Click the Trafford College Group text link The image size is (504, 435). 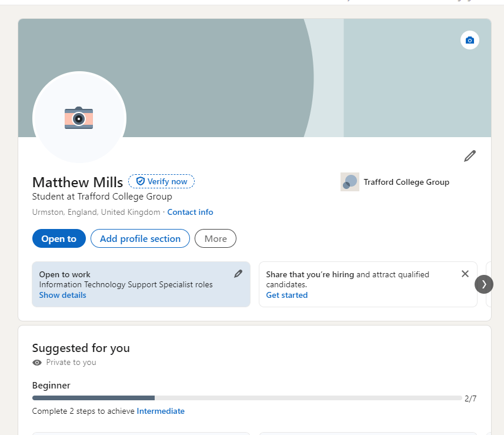point(406,182)
